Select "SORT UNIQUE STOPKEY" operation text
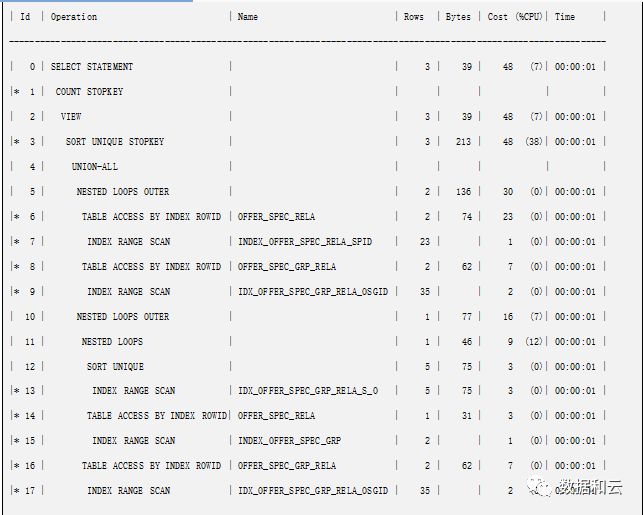The image size is (643, 515). pyautogui.click(x=115, y=142)
